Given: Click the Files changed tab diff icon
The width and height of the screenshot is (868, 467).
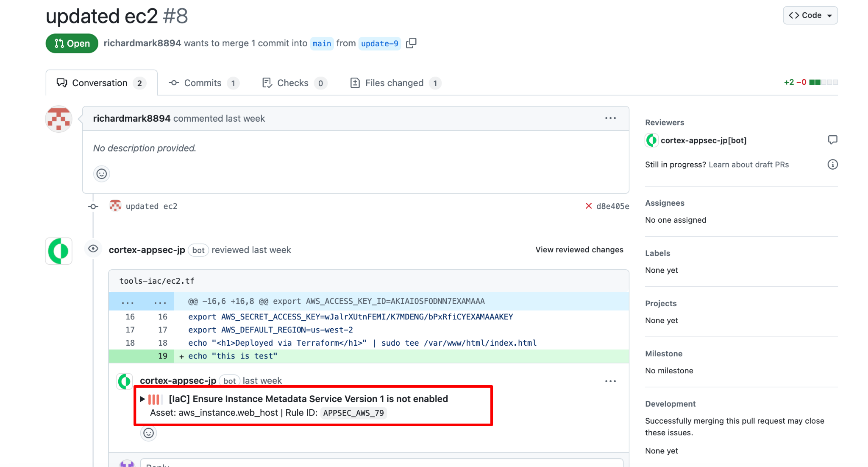Looking at the screenshot, I should (x=355, y=83).
